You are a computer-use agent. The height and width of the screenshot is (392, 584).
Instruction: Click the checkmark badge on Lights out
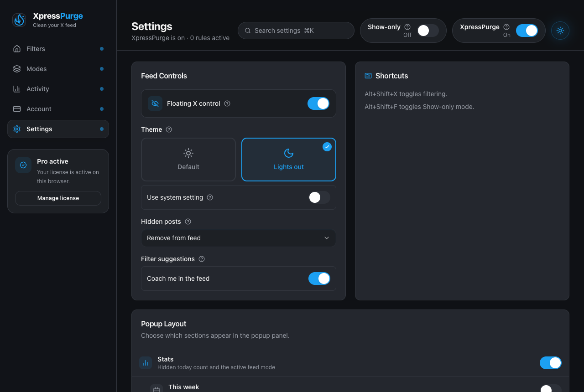click(327, 147)
